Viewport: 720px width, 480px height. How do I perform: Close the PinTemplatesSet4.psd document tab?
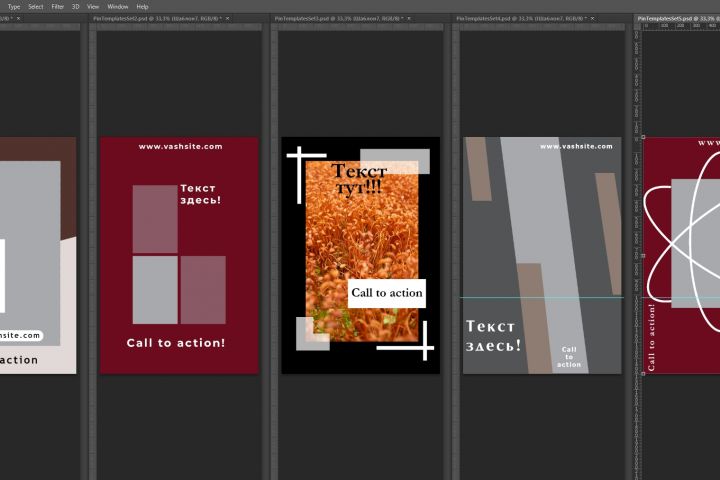click(592, 18)
